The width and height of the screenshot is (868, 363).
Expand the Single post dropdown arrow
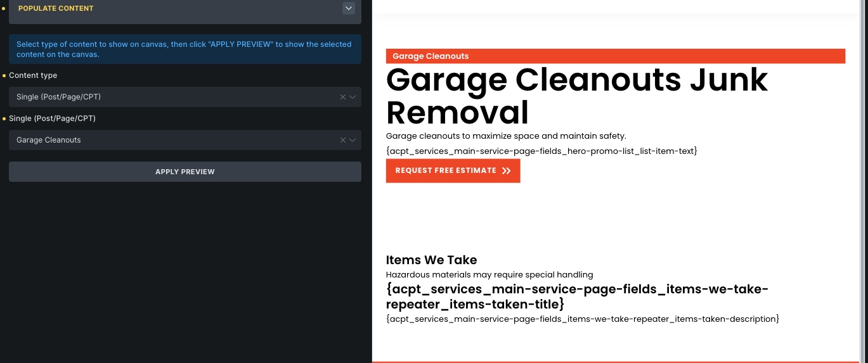(x=353, y=140)
